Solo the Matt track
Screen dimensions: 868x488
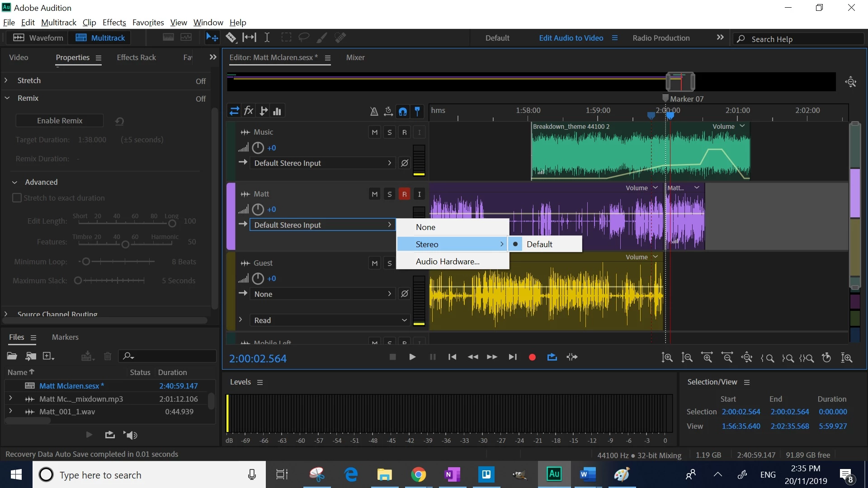389,194
